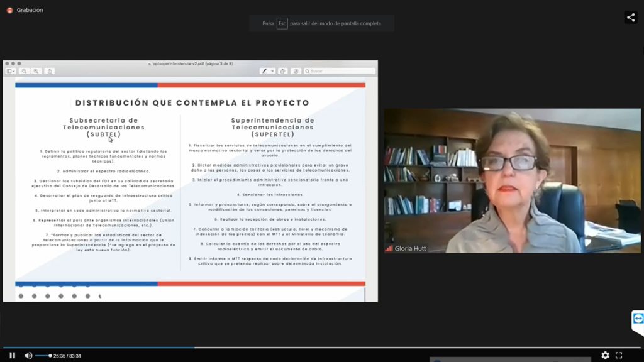644x362 pixels.
Task: Click the 25:35 / 83:31 time display
Action: [x=67, y=356]
